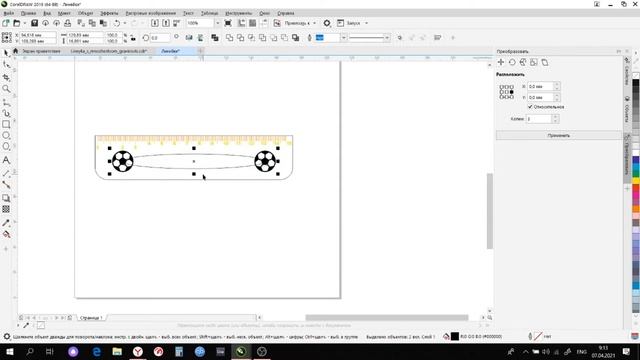Open Windows Start menu

coord(10,351)
